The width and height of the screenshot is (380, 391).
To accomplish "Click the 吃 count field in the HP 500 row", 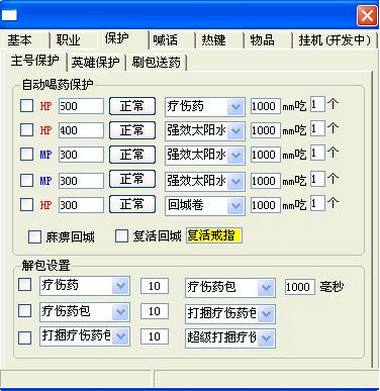I will 317,105.
